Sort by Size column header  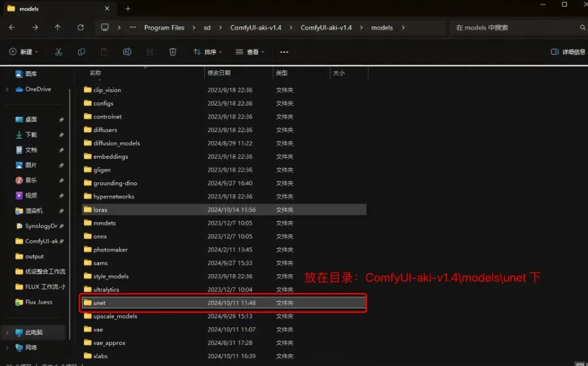pos(339,73)
